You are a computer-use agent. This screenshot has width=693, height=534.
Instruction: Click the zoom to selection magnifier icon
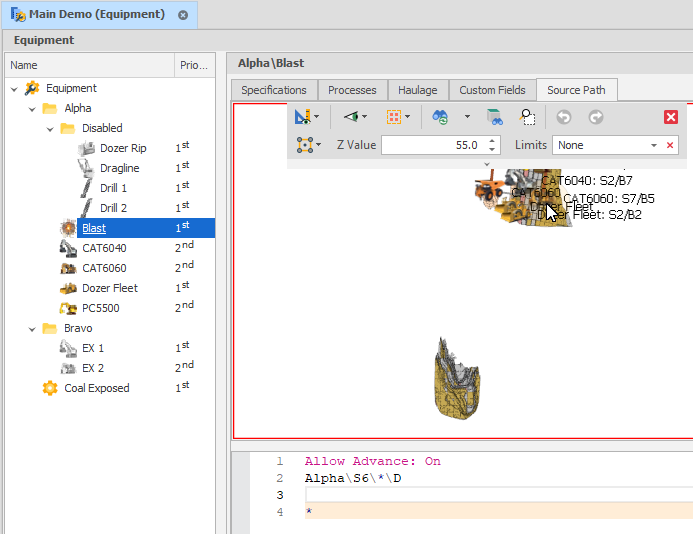tap(528, 117)
